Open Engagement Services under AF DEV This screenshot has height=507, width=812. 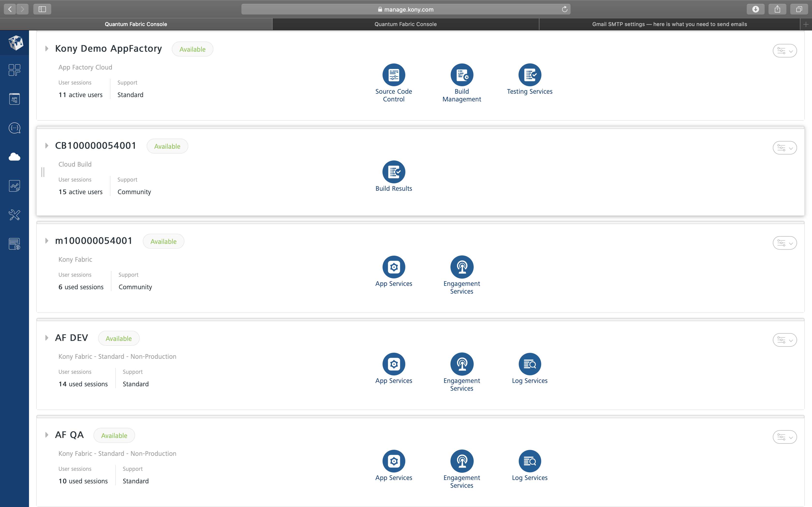[462, 364]
